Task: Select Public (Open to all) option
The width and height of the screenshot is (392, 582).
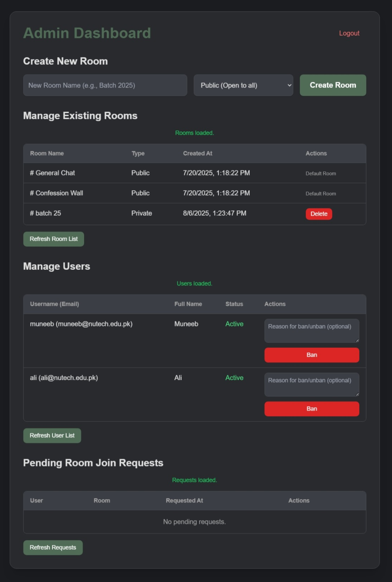Action: pyautogui.click(x=243, y=85)
